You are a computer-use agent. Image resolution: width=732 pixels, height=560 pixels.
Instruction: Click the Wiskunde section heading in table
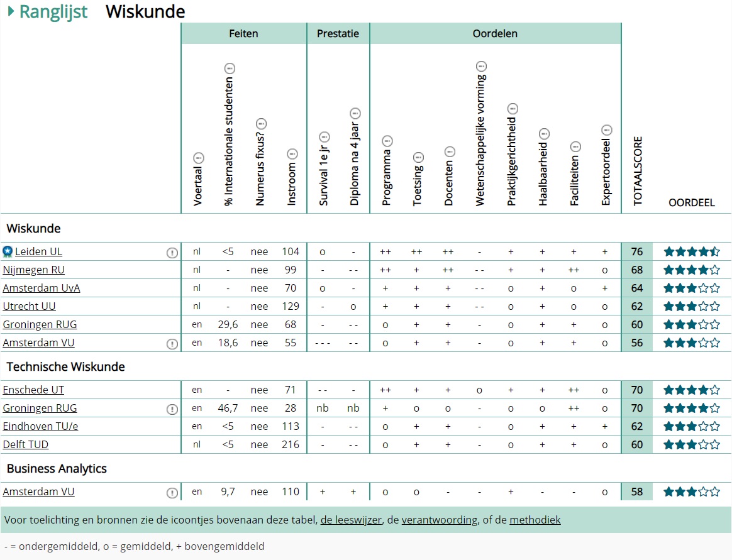pyautogui.click(x=33, y=229)
